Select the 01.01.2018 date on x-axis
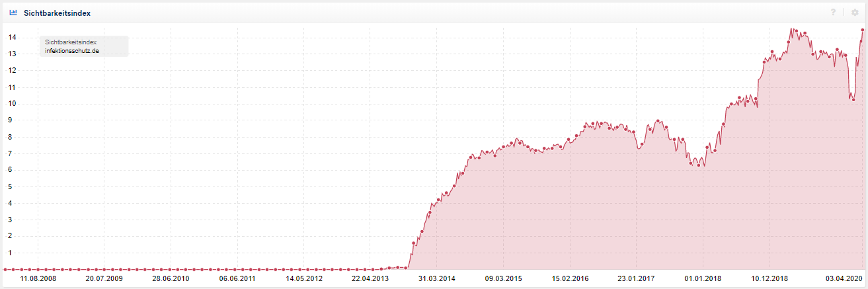Viewport: 868px width, 289px height. click(x=701, y=279)
